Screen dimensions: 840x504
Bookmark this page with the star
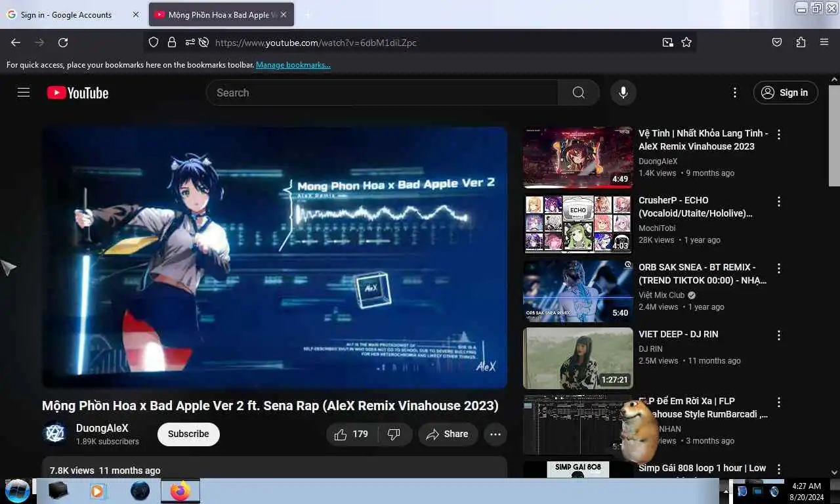pos(686,42)
